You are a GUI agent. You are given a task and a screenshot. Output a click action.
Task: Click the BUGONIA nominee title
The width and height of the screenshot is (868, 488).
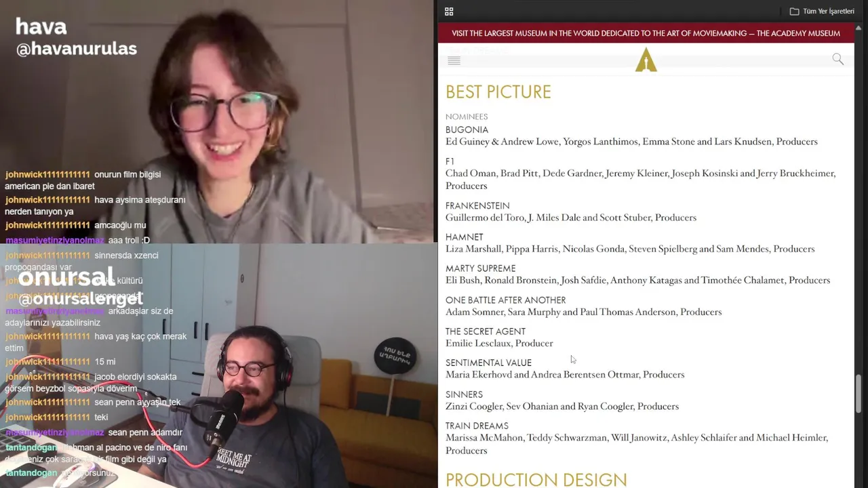(x=467, y=129)
